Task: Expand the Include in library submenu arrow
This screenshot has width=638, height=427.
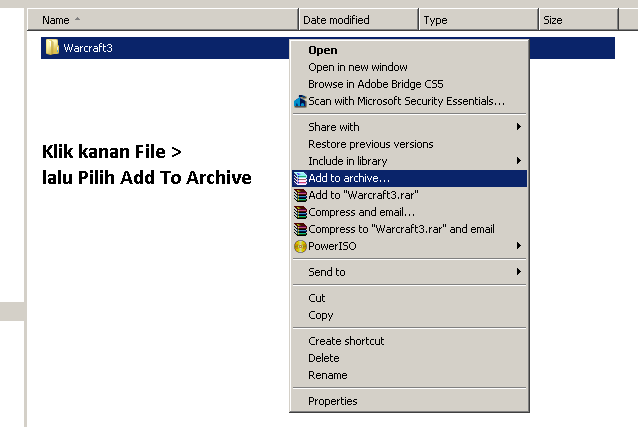Action: (519, 161)
